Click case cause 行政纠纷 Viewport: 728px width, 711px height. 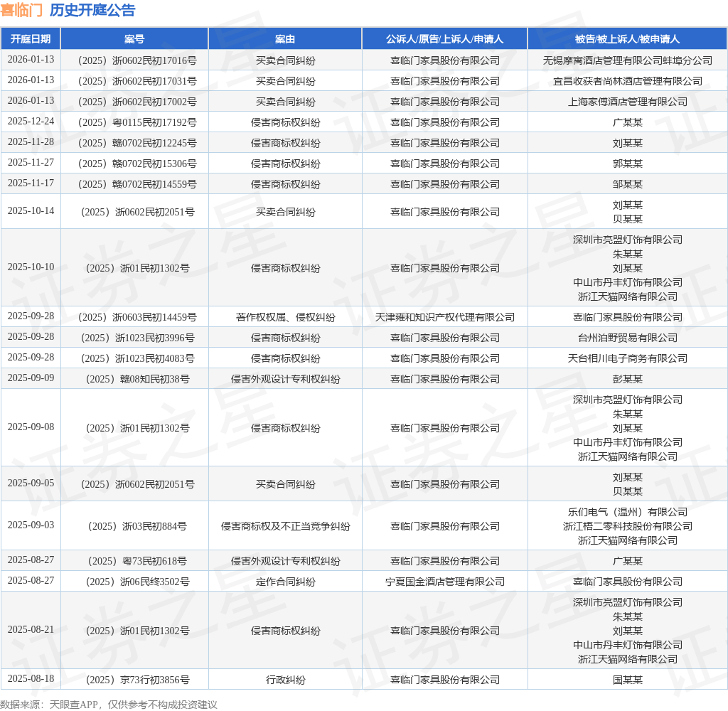pos(285,680)
